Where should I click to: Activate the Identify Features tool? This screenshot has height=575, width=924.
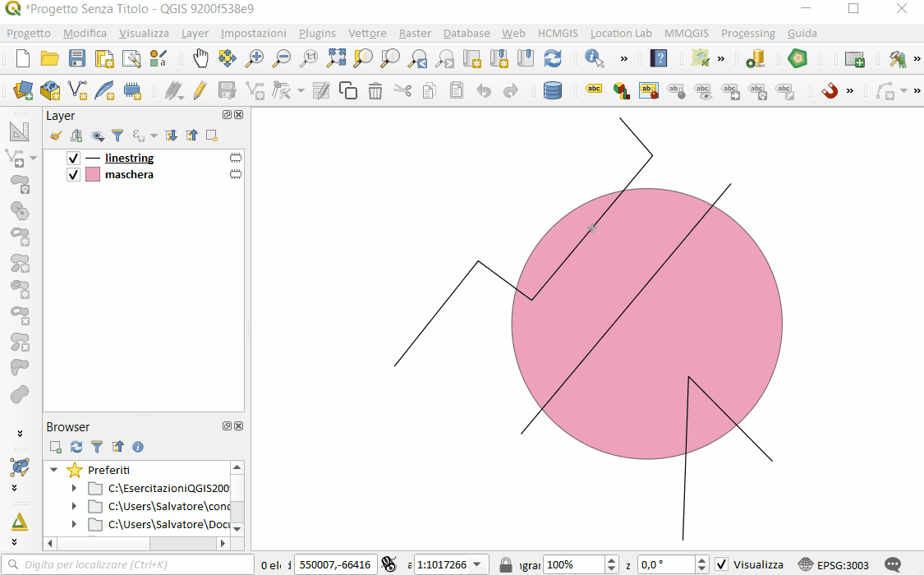(x=594, y=58)
